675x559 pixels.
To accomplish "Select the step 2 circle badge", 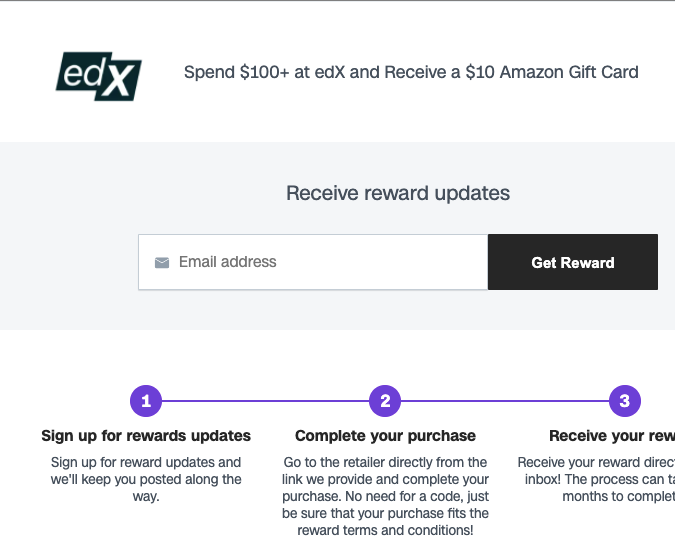I will (x=385, y=402).
